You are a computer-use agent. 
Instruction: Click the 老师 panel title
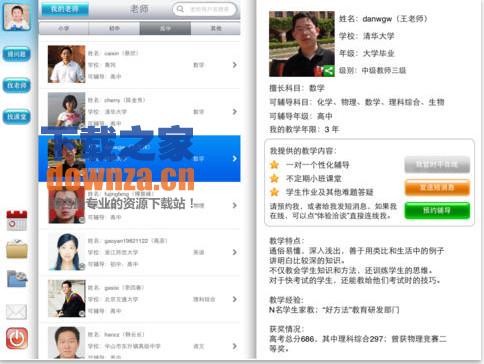pyautogui.click(x=139, y=9)
